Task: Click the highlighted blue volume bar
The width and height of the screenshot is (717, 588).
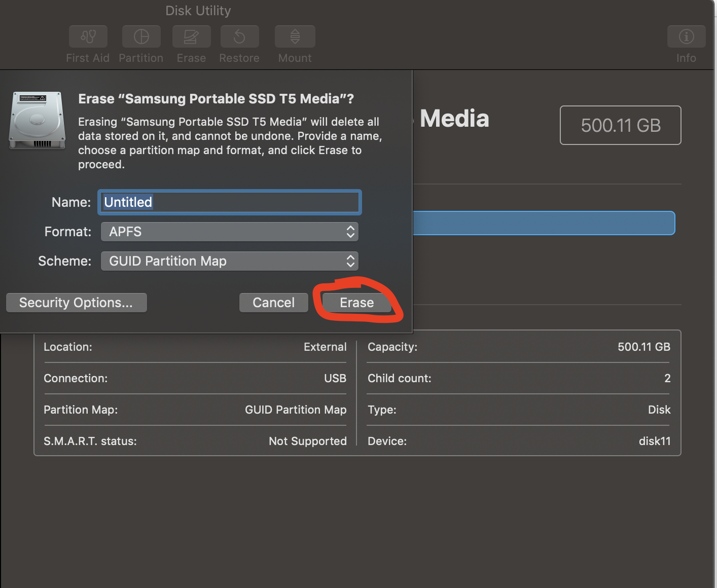Action: click(543, 223)
